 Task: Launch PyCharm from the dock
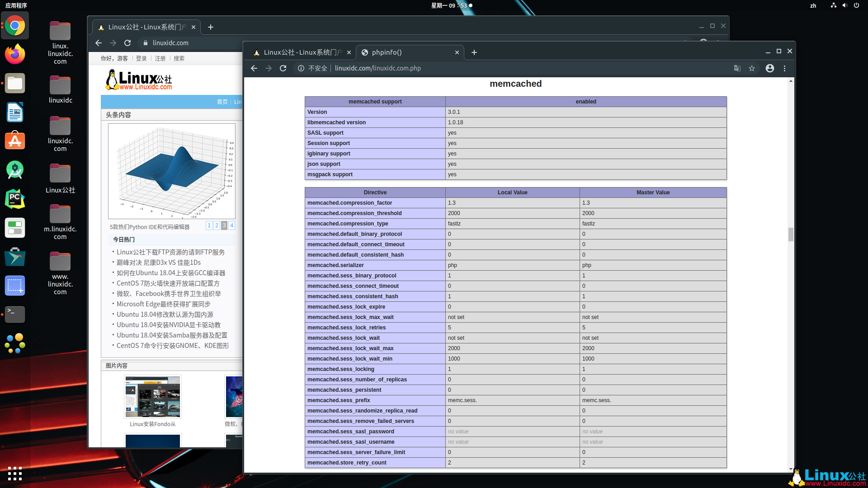tap(15, 199)
